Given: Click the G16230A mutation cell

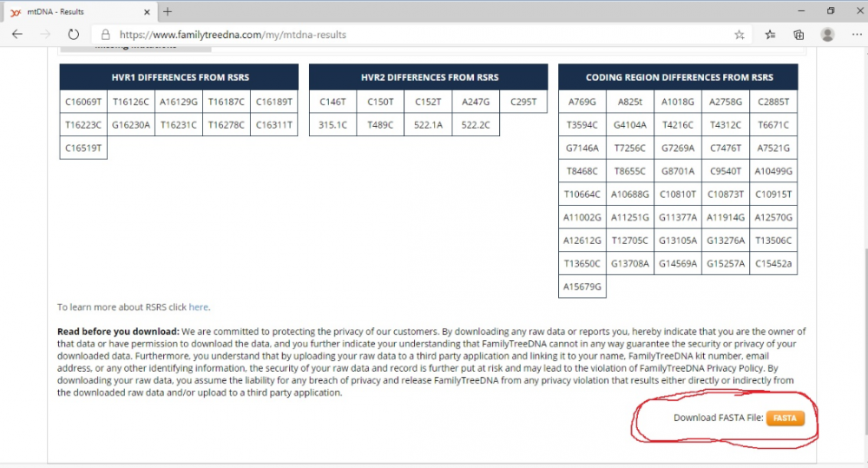Looking at the screenshot, I should tap(131, 125).
